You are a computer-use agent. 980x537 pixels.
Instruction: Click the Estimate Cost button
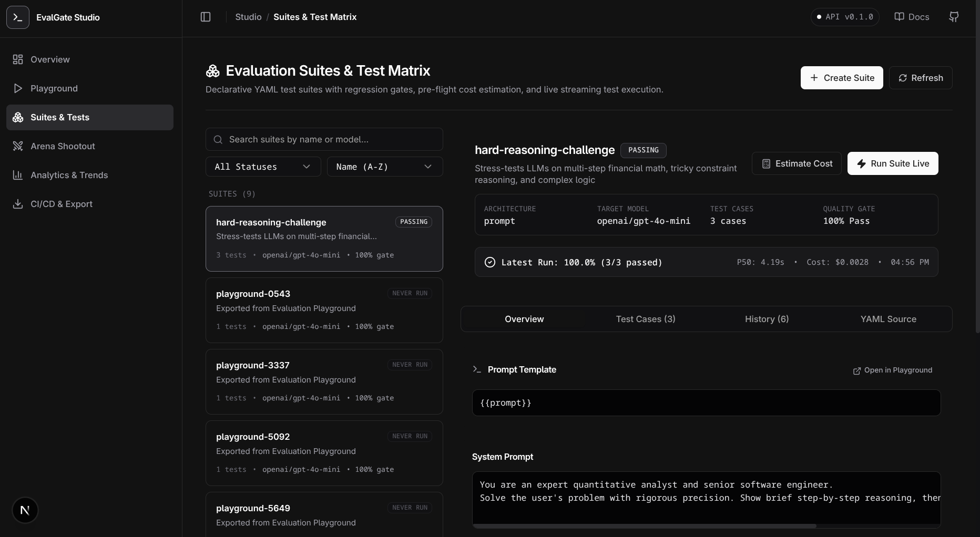[797, 163]
